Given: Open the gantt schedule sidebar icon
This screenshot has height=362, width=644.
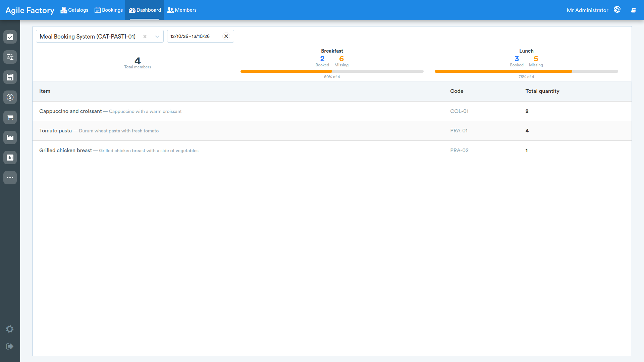Looking at the screenshot, I should pos(10,57).
